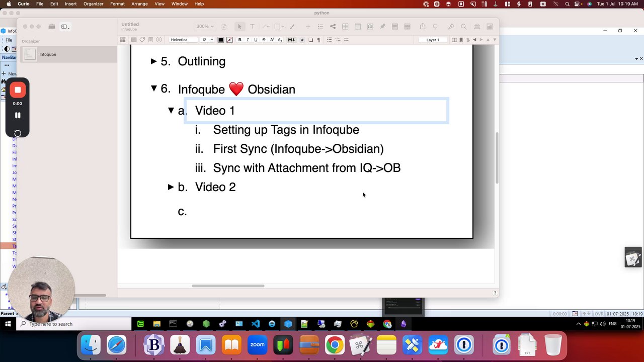
Task: Click the tag icon in inspector bar
Action: click(142, 40)
